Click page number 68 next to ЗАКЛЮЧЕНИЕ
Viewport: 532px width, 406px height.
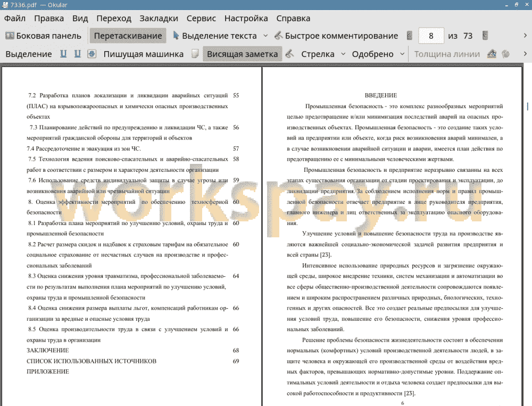236,350
